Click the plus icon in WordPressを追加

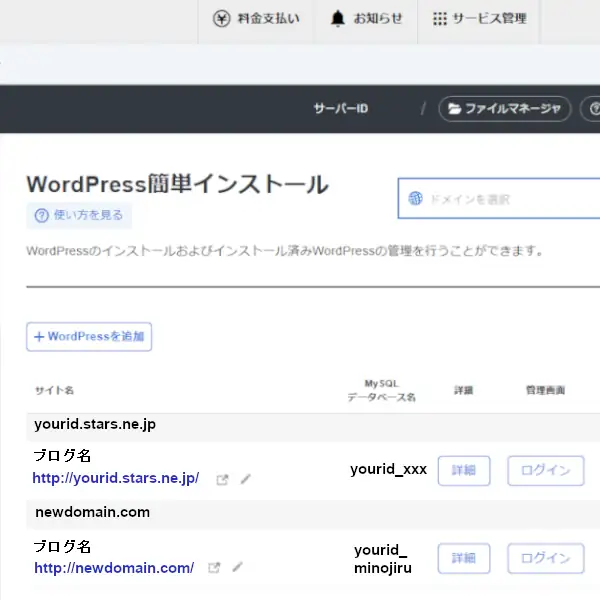coord(39,337)
